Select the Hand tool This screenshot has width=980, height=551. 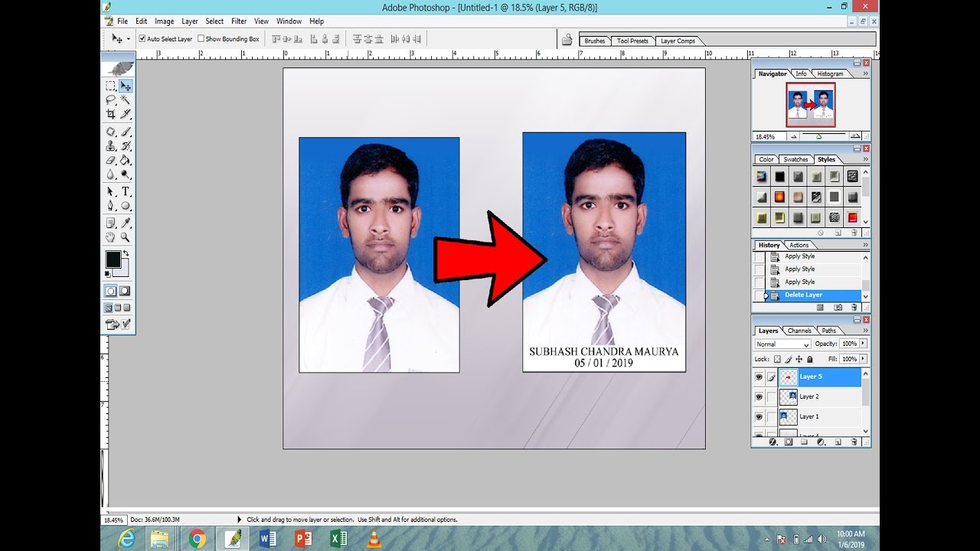pos(111,237)
